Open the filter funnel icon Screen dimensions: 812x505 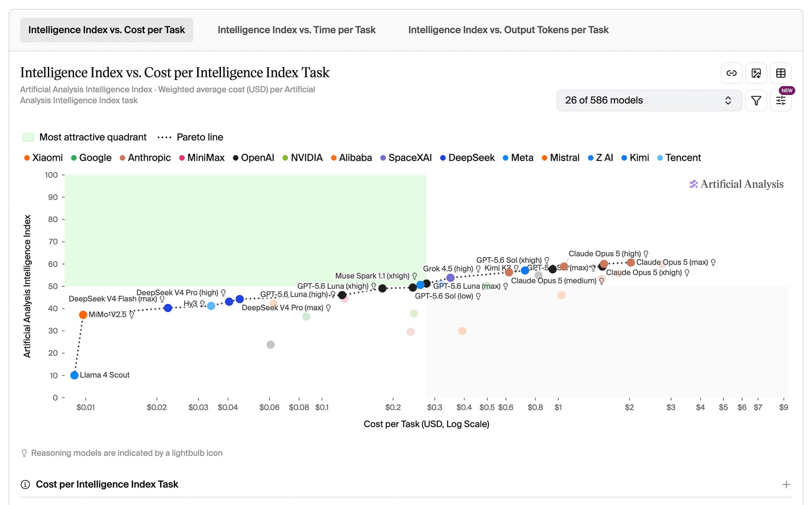point(756,100)
